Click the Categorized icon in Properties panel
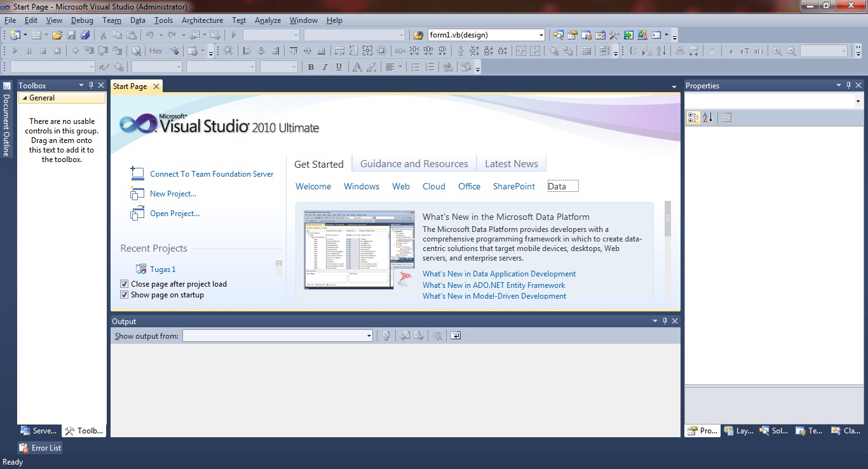The image size is (868, 469). tap(693, 118)
